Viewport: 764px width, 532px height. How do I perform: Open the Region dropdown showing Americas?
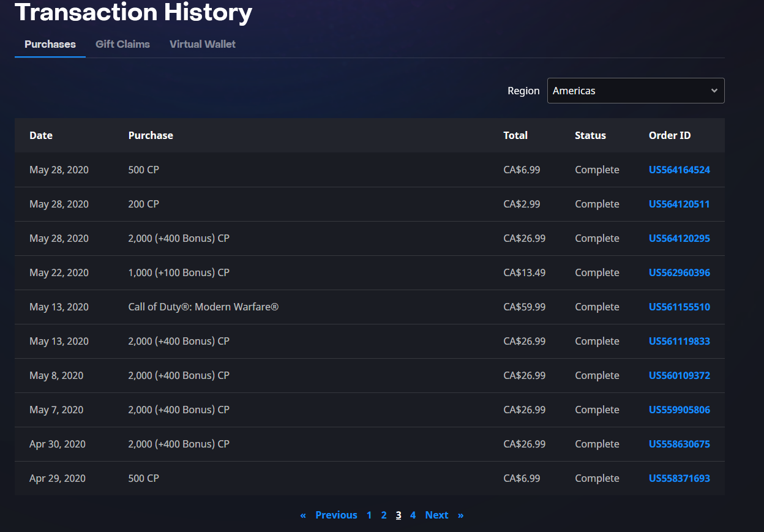635,91
